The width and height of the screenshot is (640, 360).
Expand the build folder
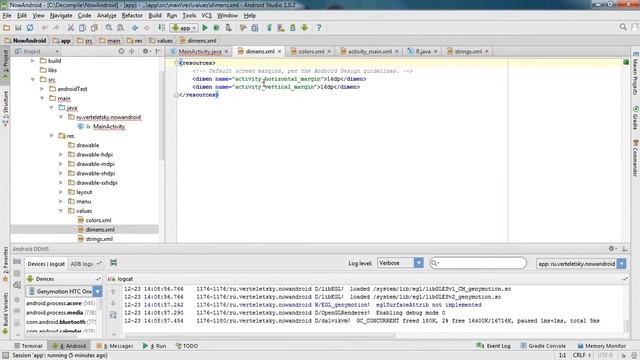[x=33, y=61]
